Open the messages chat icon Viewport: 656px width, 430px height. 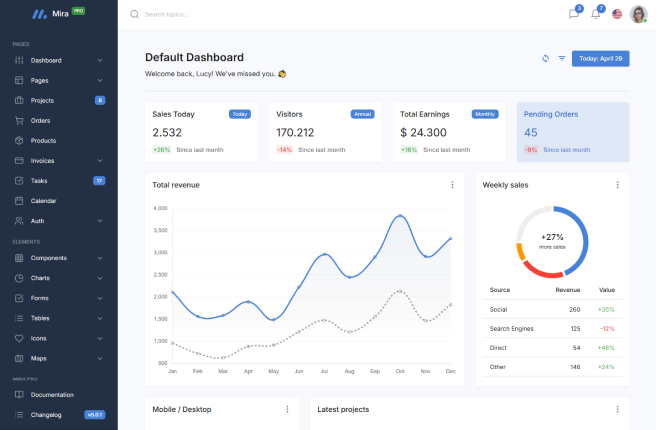click(x=574, y=14)
